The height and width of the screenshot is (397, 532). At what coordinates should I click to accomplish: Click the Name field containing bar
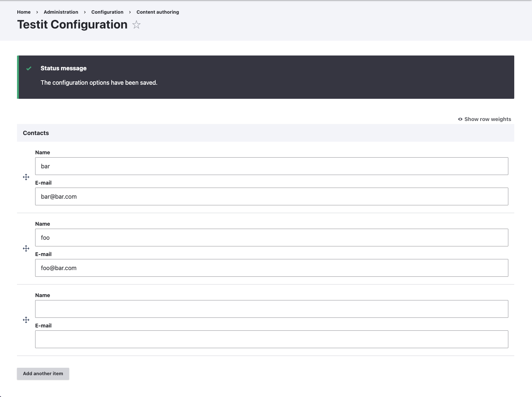click(x=271, y=166)
